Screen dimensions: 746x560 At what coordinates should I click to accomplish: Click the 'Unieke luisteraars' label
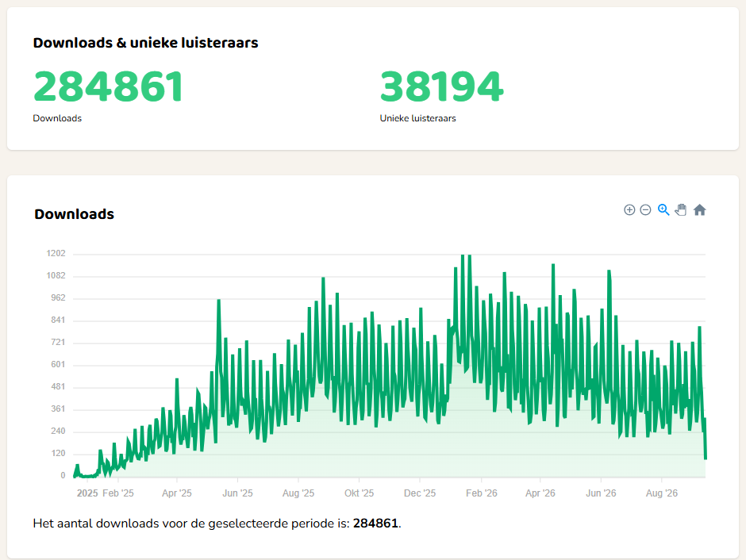(x=417, y=118)
